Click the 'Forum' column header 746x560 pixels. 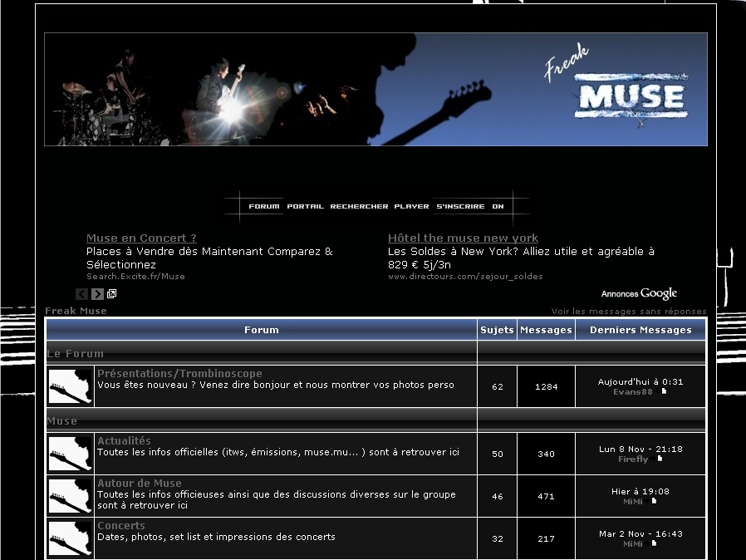pyautogui.click(x=262, y=330)
